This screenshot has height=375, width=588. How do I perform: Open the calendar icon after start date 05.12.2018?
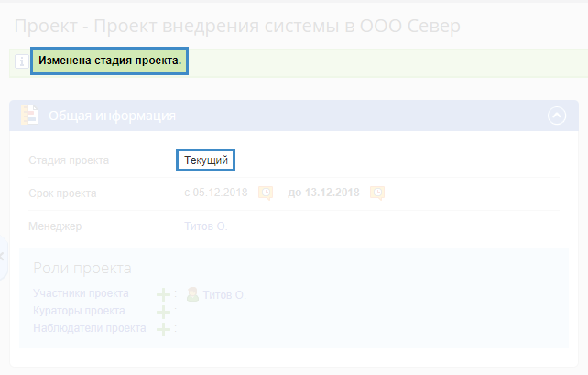266,193
